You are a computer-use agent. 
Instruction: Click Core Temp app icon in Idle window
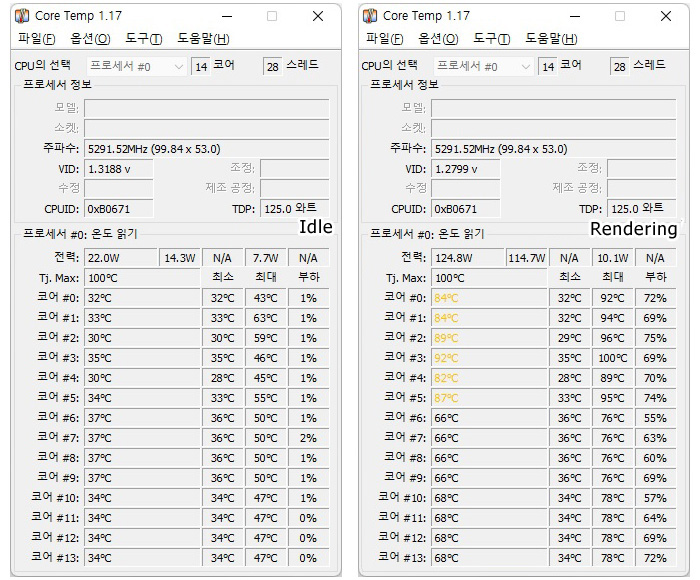tap(22, 16)
